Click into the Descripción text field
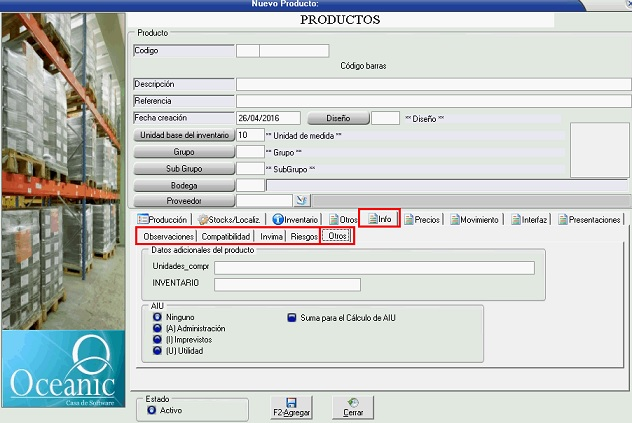Viewport: 632px width, 423px height. coord(433,85)
